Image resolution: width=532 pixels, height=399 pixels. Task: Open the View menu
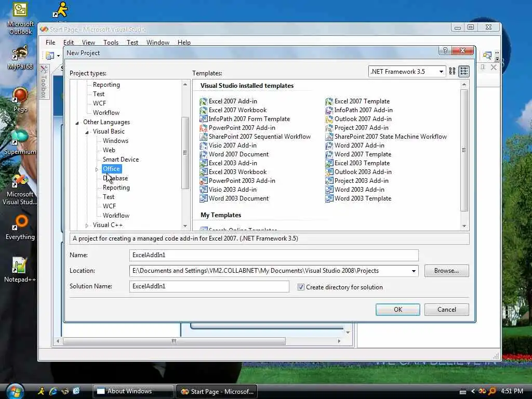coord(88,43)
